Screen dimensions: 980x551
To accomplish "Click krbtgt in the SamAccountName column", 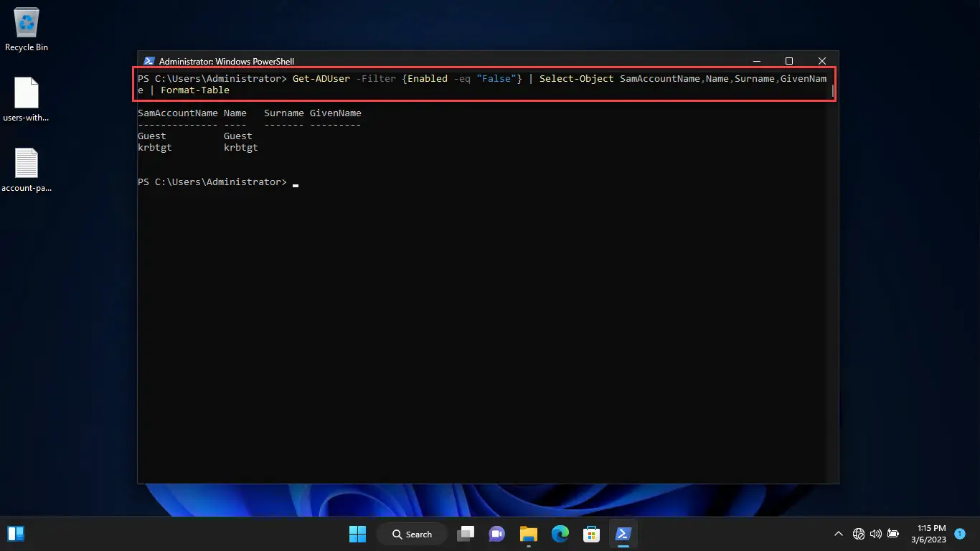I will 155,147.
